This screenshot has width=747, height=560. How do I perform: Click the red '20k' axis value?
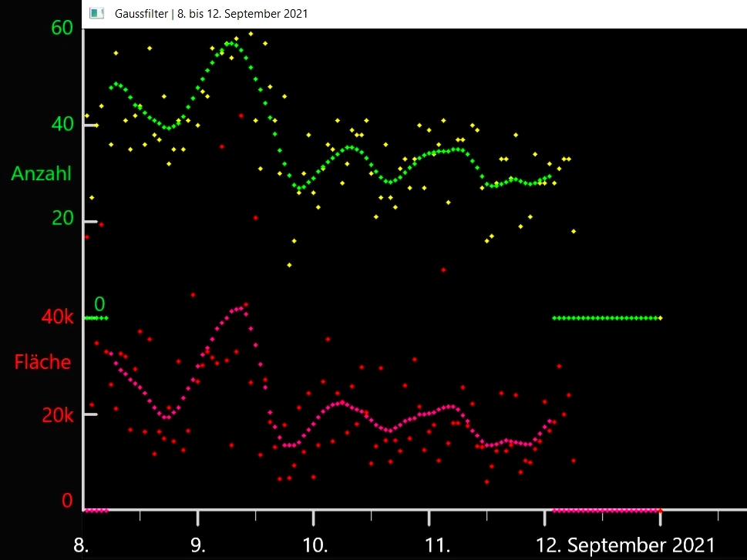57,415
